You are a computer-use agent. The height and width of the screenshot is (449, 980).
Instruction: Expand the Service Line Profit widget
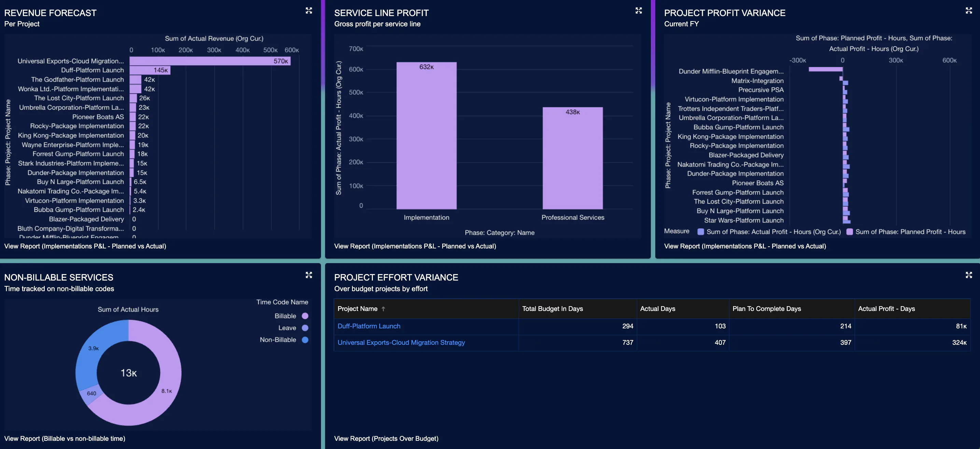pyautogui.click(x=639, y=11)
